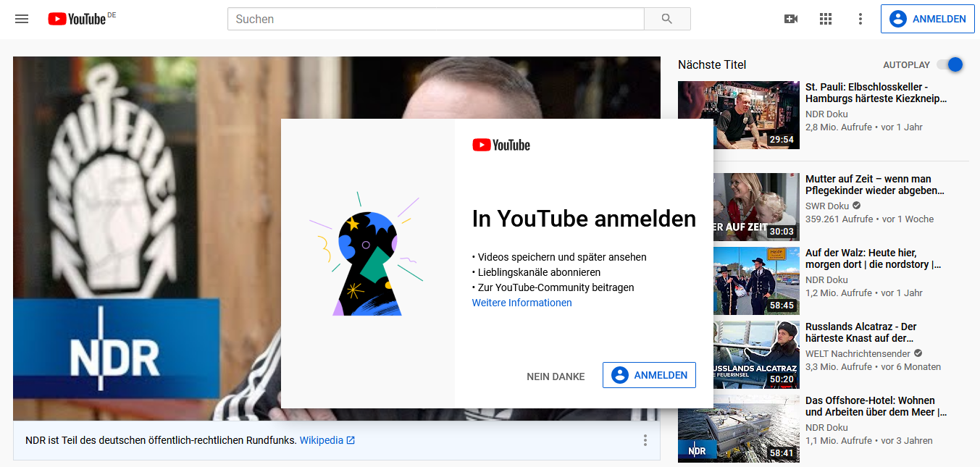Click title 'St. Pauli: Elbschlosskeller'
Image resolution: width=980 pixels, height=467 pixels.
[876, 93]
